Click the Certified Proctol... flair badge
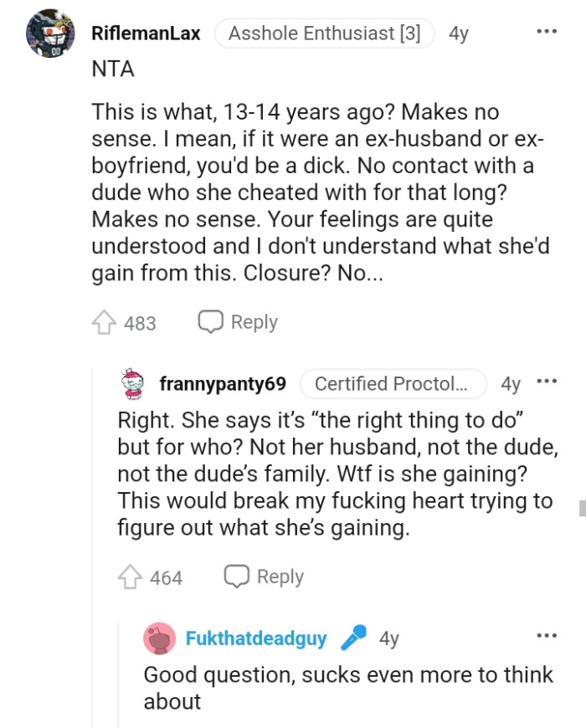Viewport: 586px width, 728px height. pyautogui.click(x=393, y=383)
